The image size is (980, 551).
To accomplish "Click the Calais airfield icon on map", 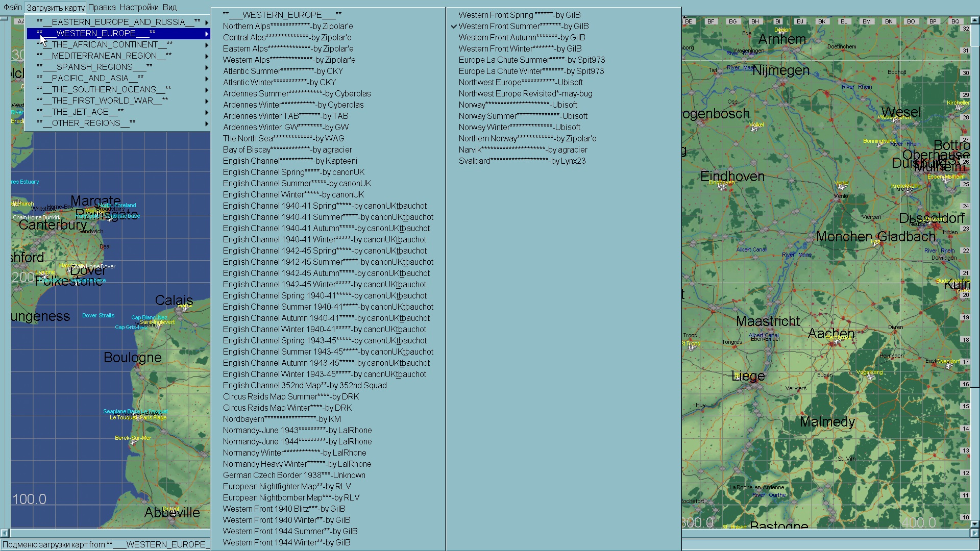I will [x=185, y=308].
